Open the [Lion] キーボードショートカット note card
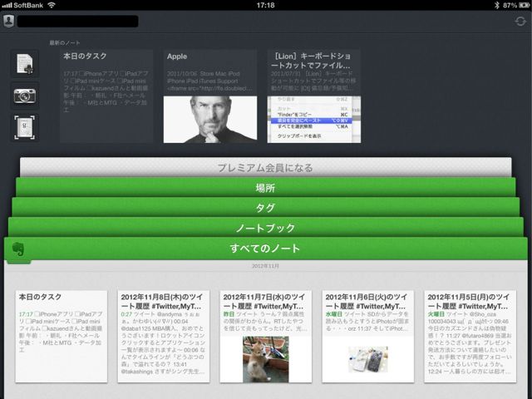 [x=314, y=96]
